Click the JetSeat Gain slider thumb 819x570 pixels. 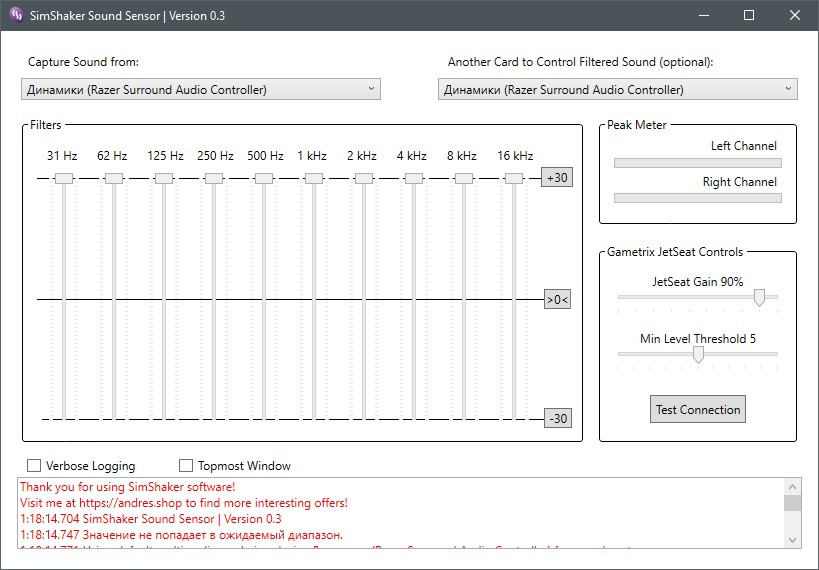[759, 297]
